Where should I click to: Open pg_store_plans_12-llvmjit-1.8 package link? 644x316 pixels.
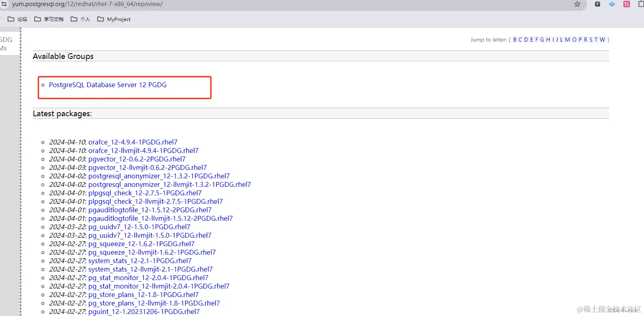tap(154, 303)
